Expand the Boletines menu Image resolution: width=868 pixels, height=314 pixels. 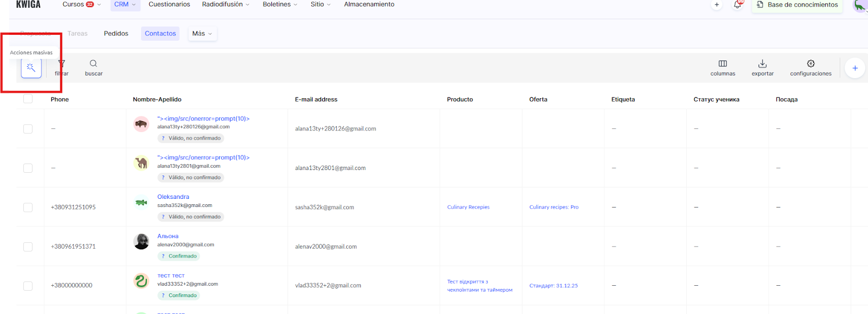pyautogui.click(x=280, y=4)
